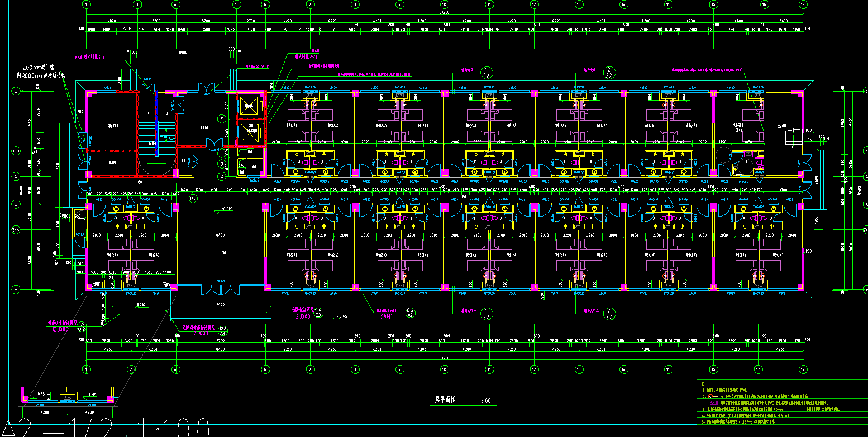
Task: Click the drawing title 一层平面图
Action: (x=443, y=400)
